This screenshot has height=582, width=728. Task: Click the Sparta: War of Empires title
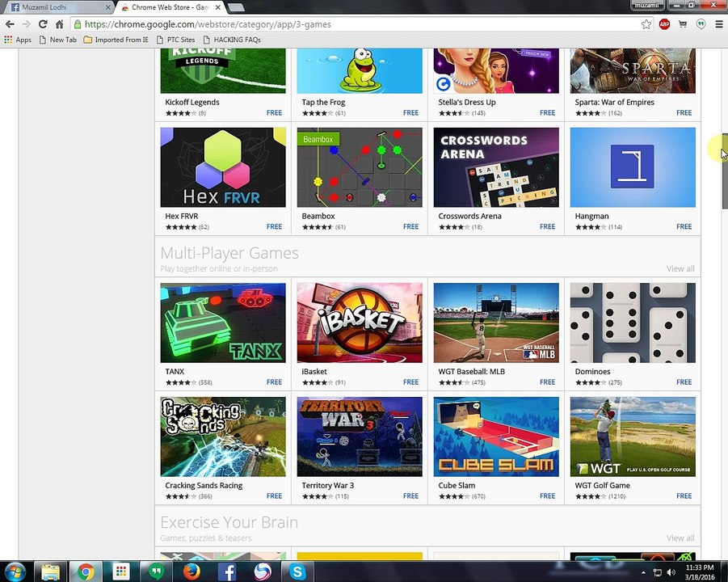pos(614,102)
